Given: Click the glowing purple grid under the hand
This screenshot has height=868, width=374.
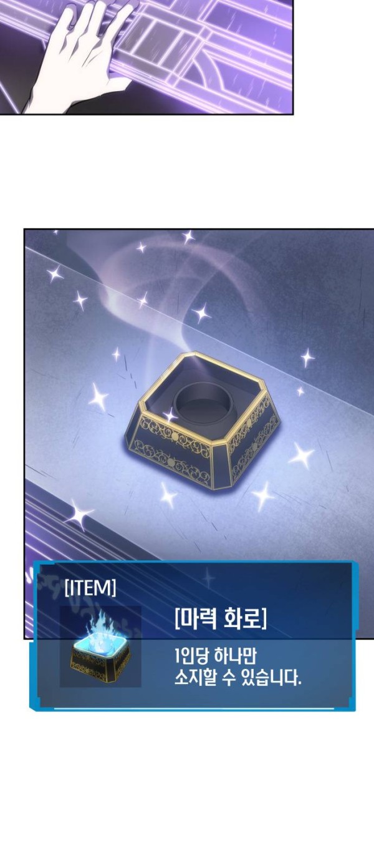Looking at the screenshot, I should click(x=206, y=56).
